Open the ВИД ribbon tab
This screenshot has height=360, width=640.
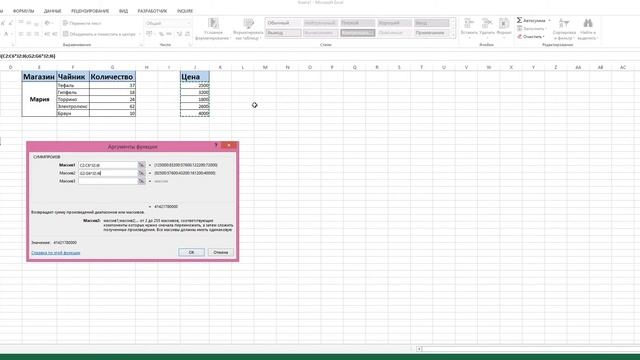(x=123, y=11)
